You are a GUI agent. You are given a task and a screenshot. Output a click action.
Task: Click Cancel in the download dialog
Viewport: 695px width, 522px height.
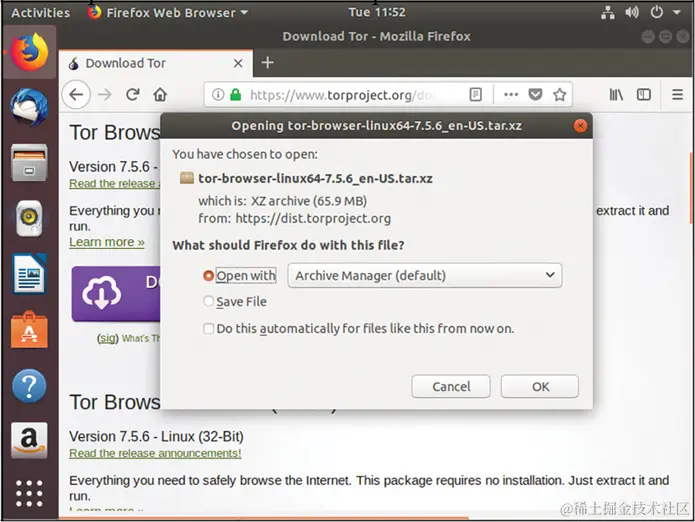click(451, 386)
